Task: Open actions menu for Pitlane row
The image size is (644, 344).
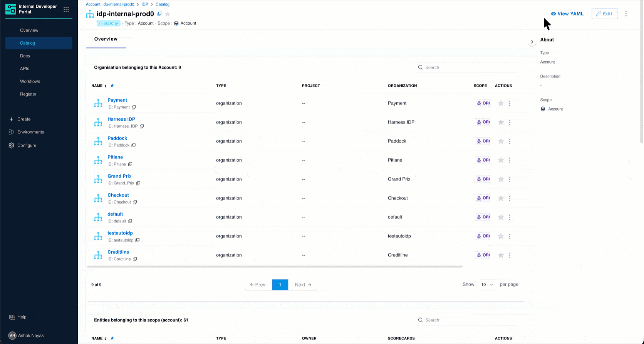Action: pyautogui.click(x=510, y=160)
